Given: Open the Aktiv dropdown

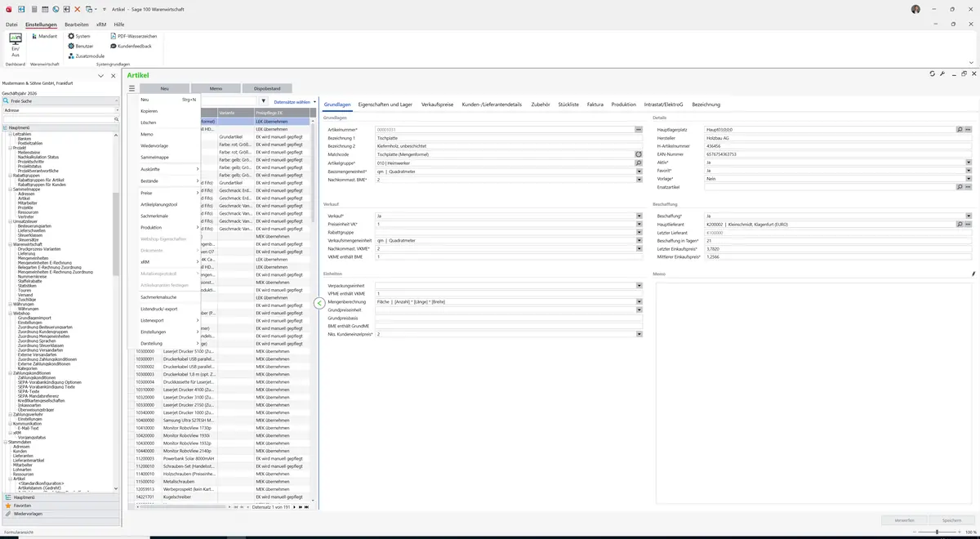Looking at the screenshot, I should pyautogui.click(x=969, y=163).
